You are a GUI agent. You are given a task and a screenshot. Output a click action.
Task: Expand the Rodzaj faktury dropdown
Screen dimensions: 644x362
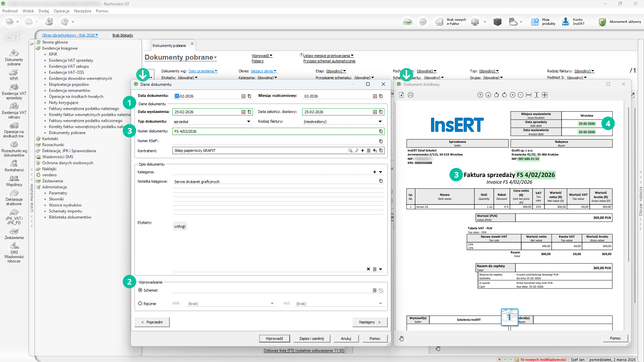[x=380, y=122]
